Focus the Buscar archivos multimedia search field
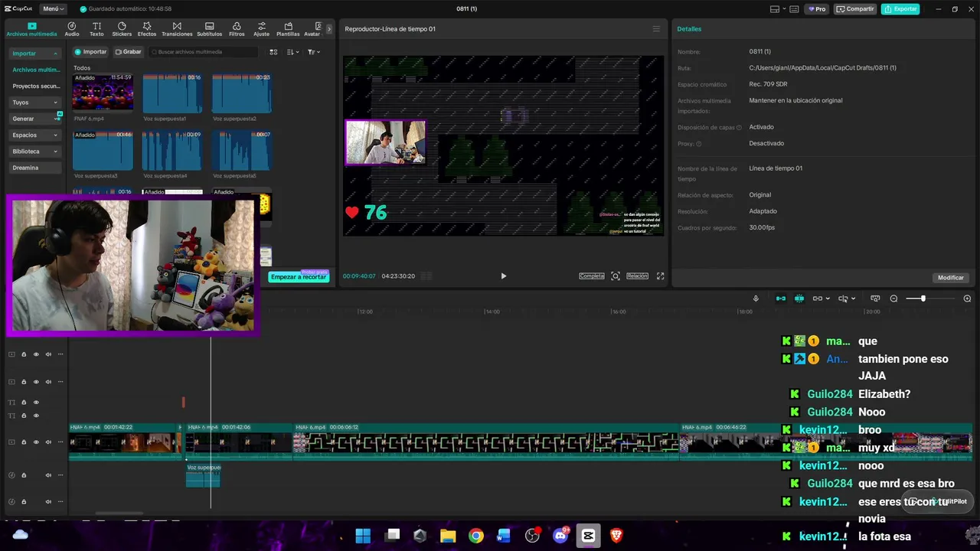The height and width of the screenshot is (551, 980). pyautogui.click(x=204, y=52)
